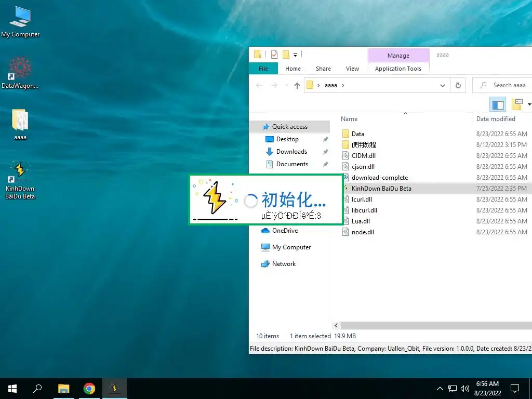Screen dimensions: 532x399
Task: Open the volume tray icon
Action: click(x=465, y=389)
